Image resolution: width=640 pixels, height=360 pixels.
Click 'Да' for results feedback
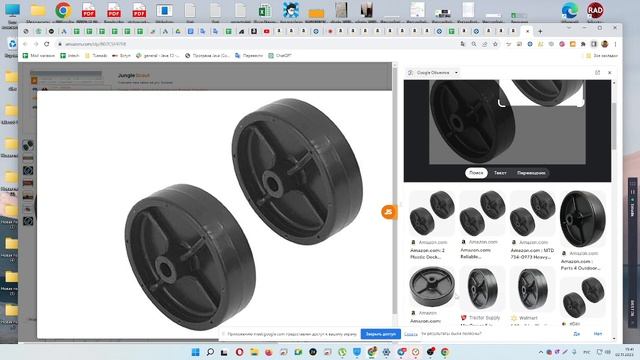[576, 334]
